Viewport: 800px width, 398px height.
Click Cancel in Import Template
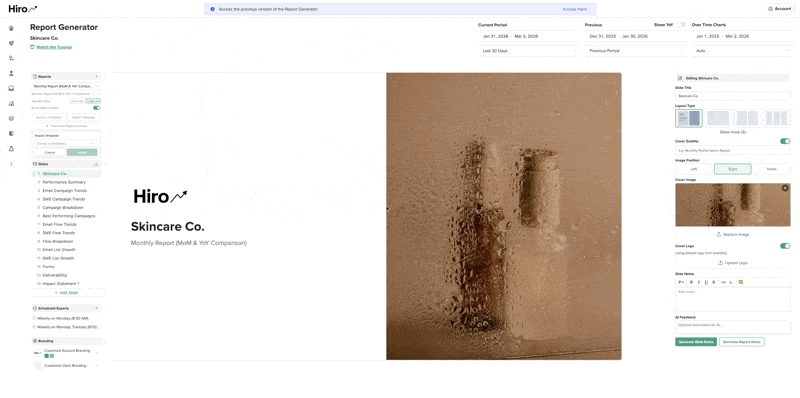[50, 153]
